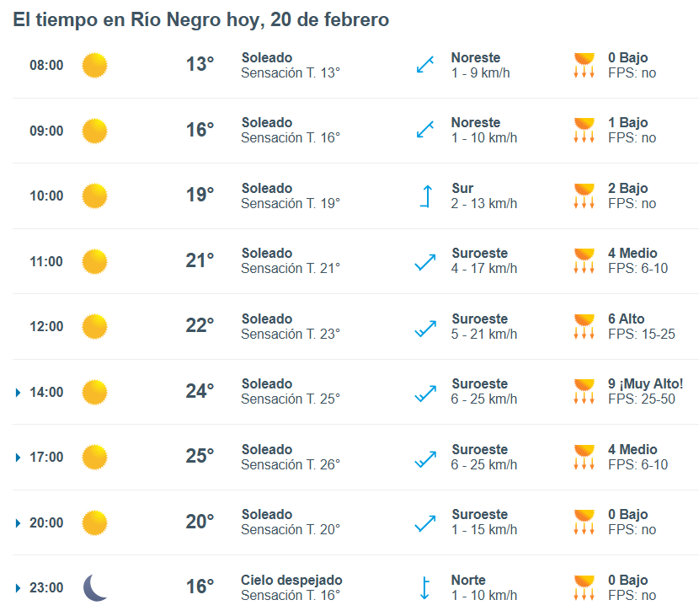The width and height of the screenshot is (699, 616).
Task: Click the page heading for Río Negro
Action: pyautogui.click(x=200, y=19)
